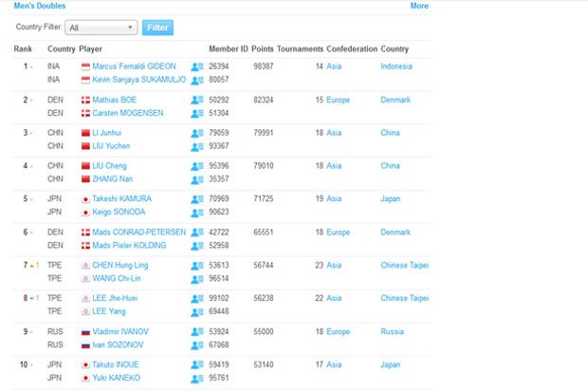Screen dimensions: 588x392
Task: Open LI Junhui player link
Action: (x=107, y=133)
